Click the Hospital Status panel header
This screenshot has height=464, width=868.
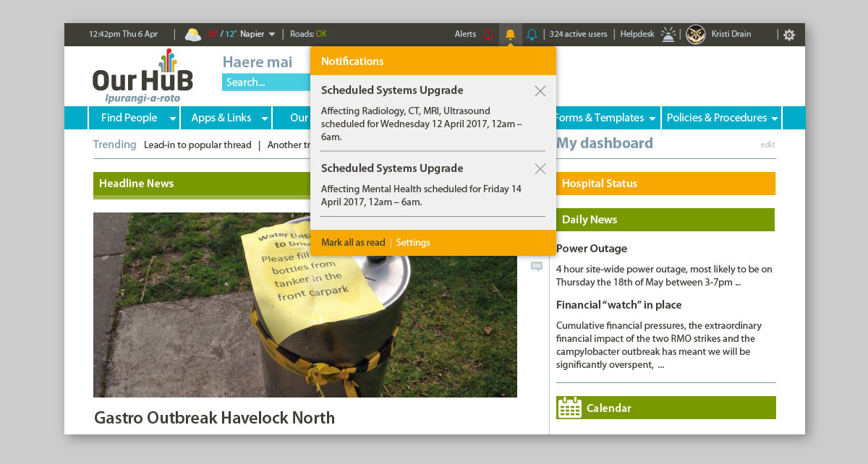665,184
